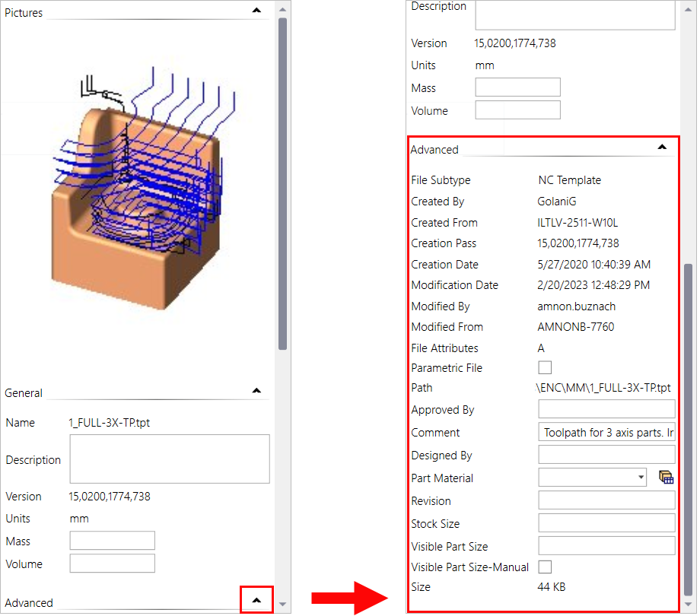The height and width of the screenshot is (616, 700).
Task: Select the Path value ending in 1_FULL-3X-TP.tpt
Action: click(603, 388)
